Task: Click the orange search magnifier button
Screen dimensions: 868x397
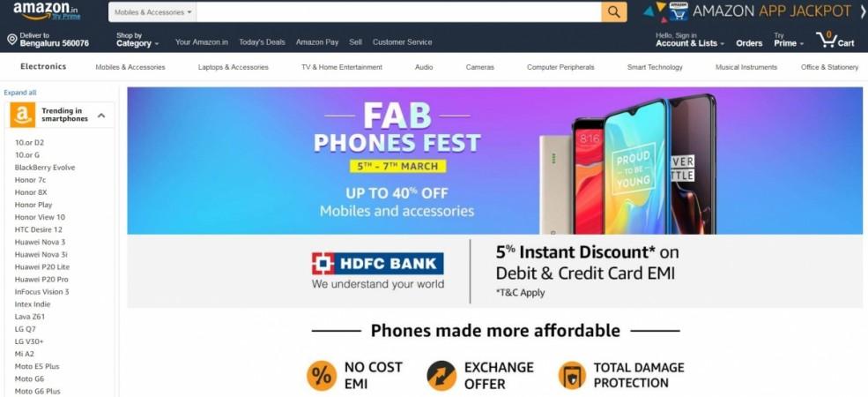Action: 614,11
